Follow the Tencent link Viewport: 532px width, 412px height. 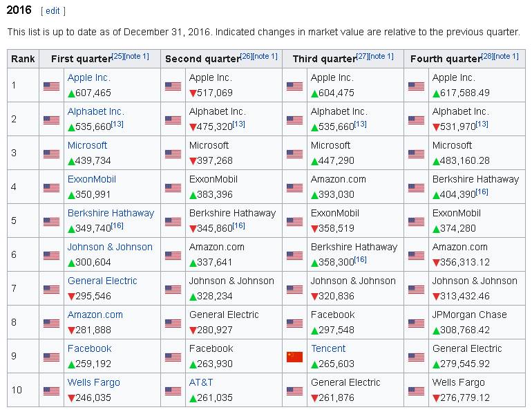[x=328, y=348]
